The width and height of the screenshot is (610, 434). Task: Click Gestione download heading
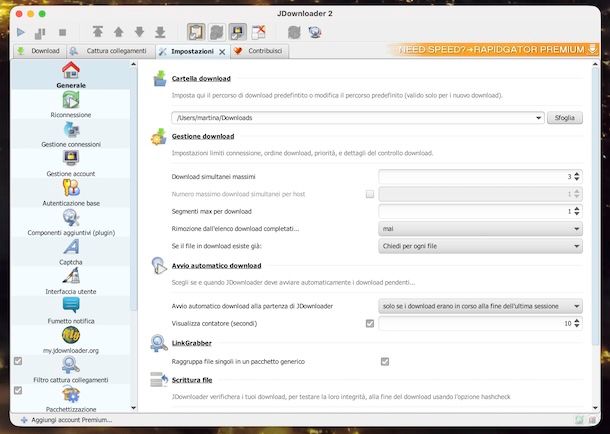pos(203,136)
